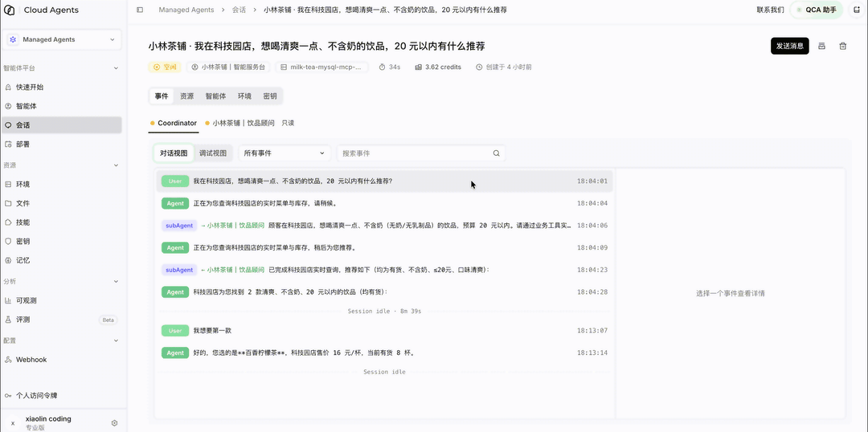
Task: Click the 技能 sidebar icon
Action: (8, 222)
